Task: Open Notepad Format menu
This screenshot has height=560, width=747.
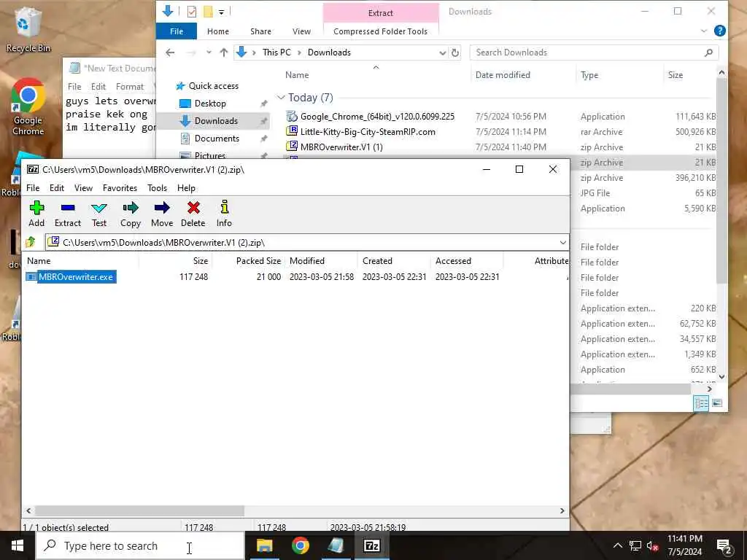Action: [x=130, y=87]
